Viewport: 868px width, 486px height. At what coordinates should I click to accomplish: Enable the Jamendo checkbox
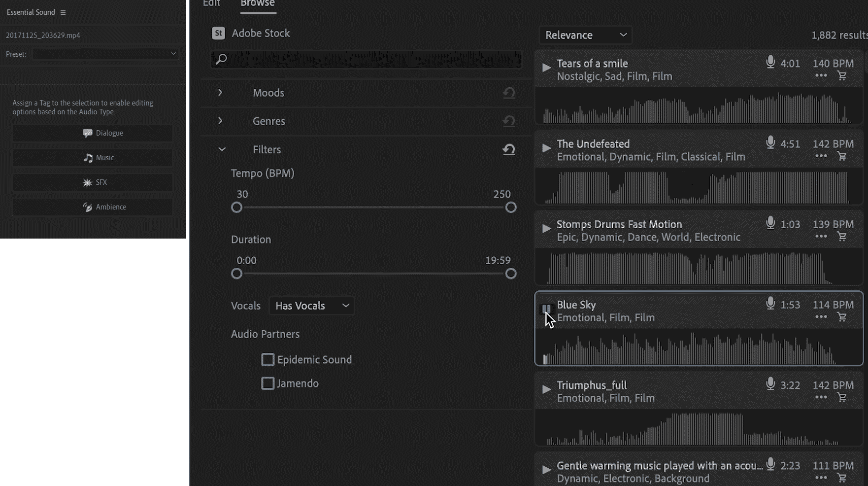[267, 383]
